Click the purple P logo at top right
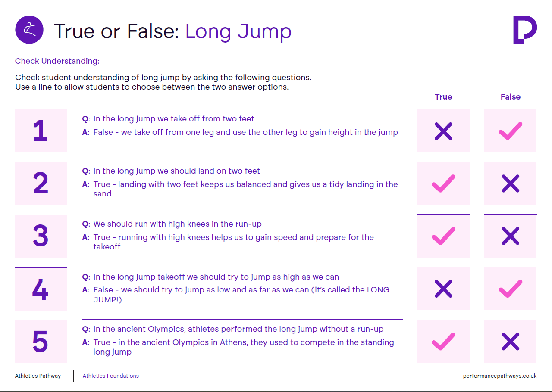552x392 pixels. [x=525, y=30]
